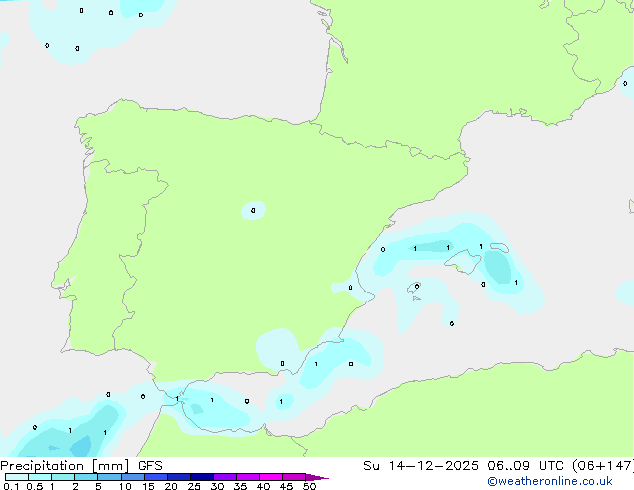Select the 35–40 mm legend color swatch
This screenshot has width=634, height=490.
[x=247, y=477]
